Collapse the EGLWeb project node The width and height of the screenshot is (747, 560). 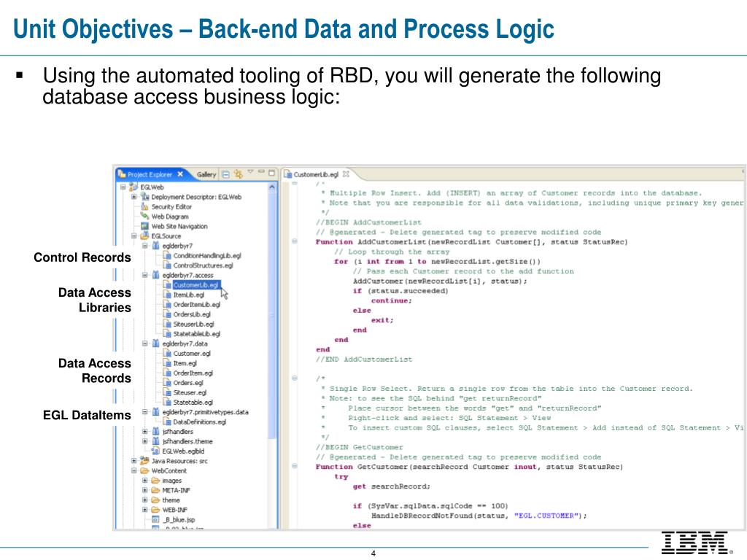123,187
